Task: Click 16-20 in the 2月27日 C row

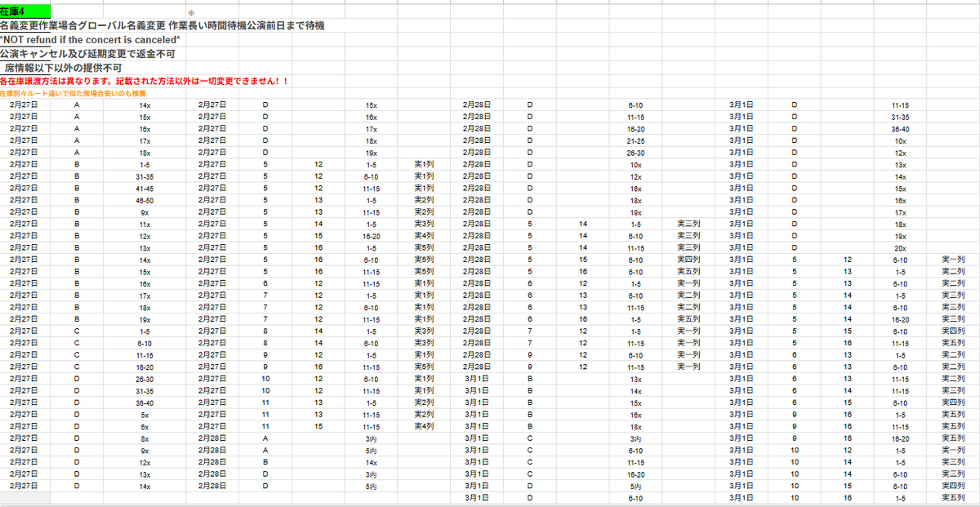Action: (x=144, y=367)
